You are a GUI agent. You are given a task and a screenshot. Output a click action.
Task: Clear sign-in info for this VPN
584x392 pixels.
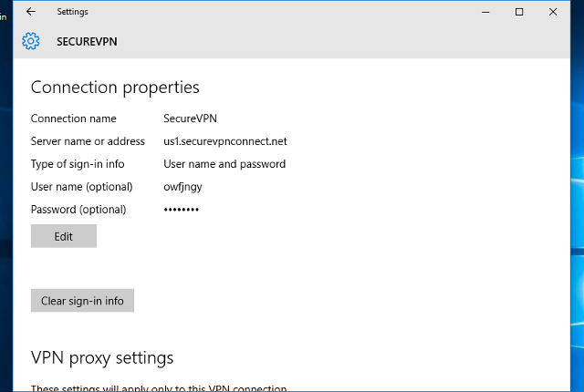pyautogui.click(x=82, y=301)
